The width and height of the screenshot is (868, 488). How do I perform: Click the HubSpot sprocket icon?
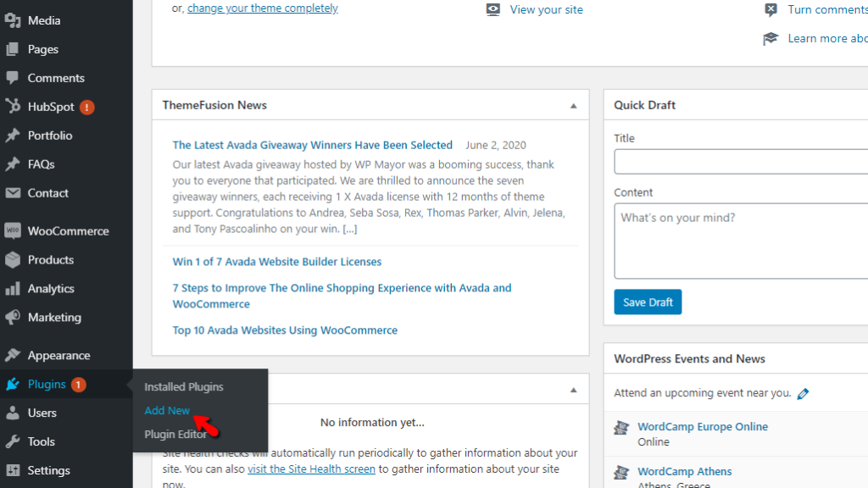tap(13, 106)
